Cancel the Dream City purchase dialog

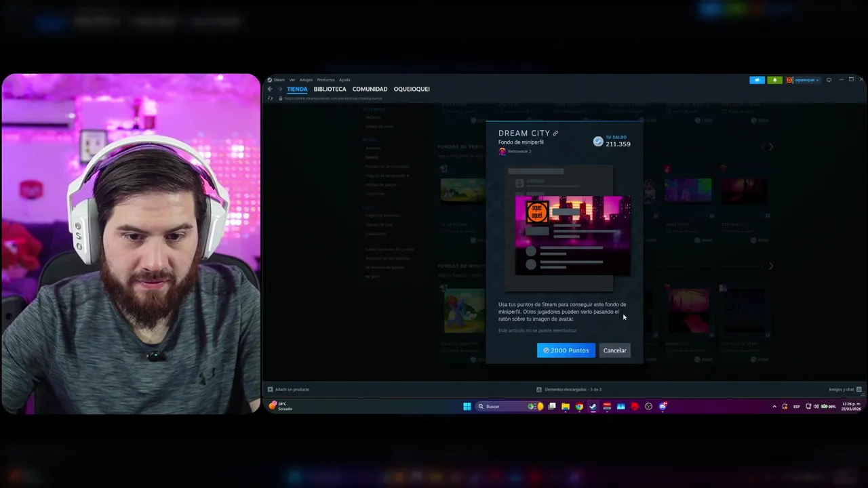click(615, 350)
